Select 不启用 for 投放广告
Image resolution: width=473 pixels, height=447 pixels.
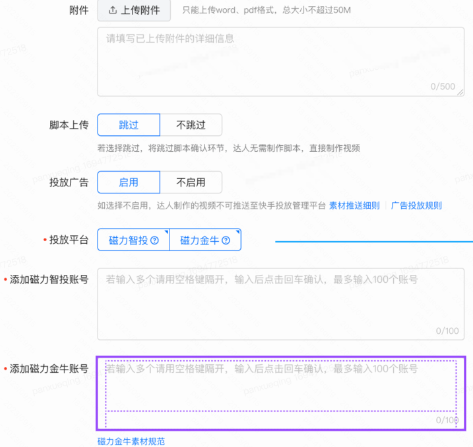(191, 182)
